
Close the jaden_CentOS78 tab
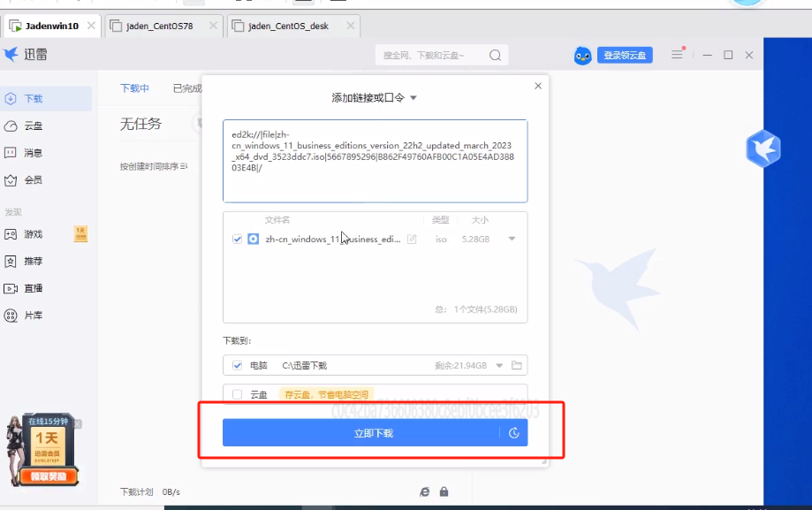click(213, 26)
